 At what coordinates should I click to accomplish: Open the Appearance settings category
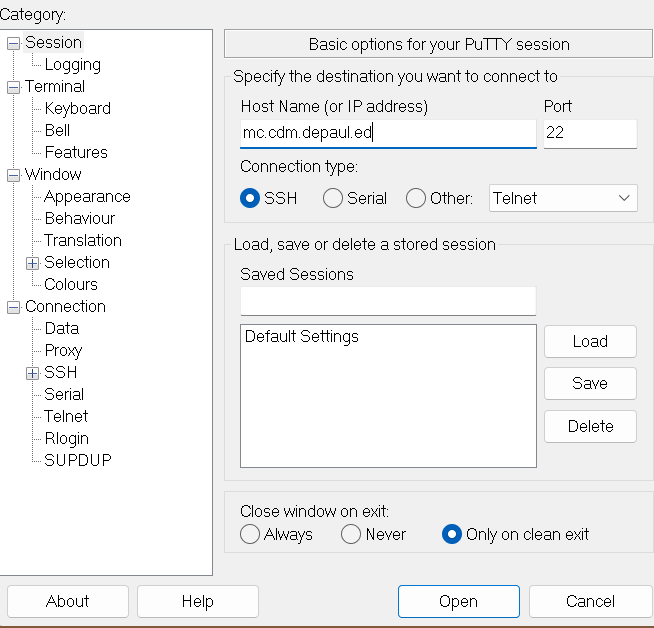(87, 196)
